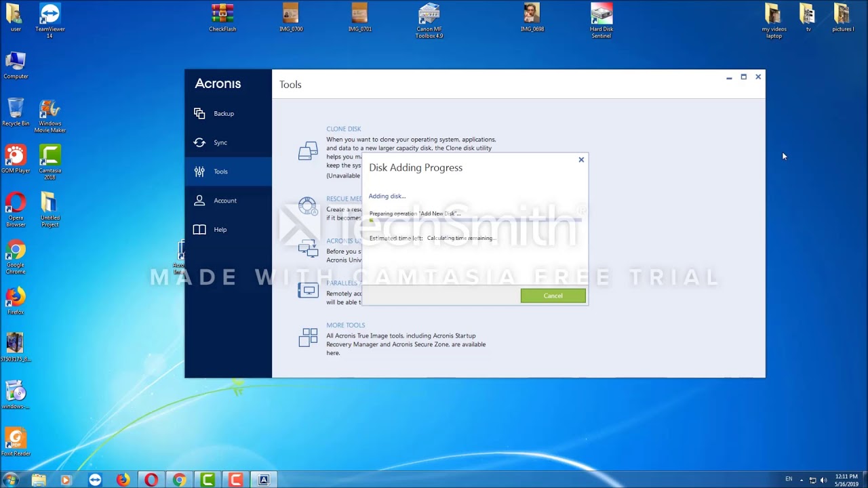Open the 'user' desktop folder
This screenshot has height=488, width=868.
[15, 18]
